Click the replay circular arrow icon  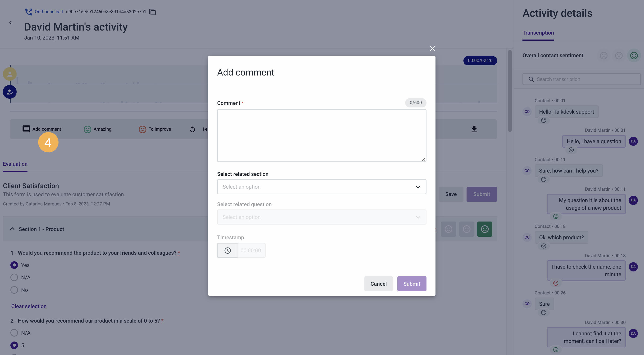(x=192, y=129)
